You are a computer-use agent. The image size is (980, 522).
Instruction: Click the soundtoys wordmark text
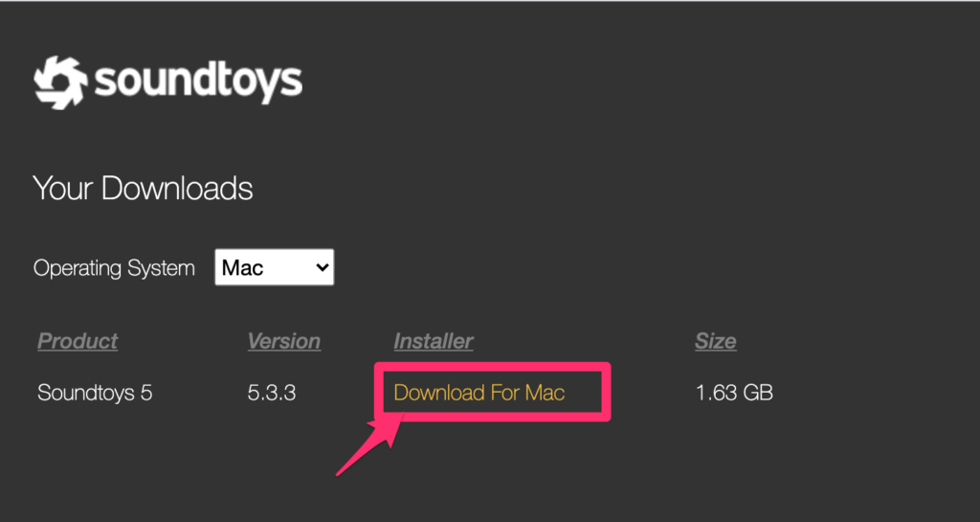(198, 82)
